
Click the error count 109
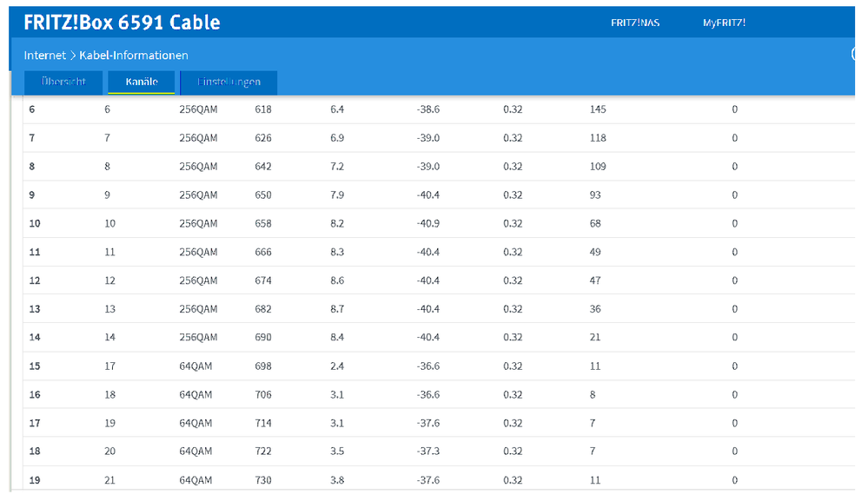coord(598,167)
